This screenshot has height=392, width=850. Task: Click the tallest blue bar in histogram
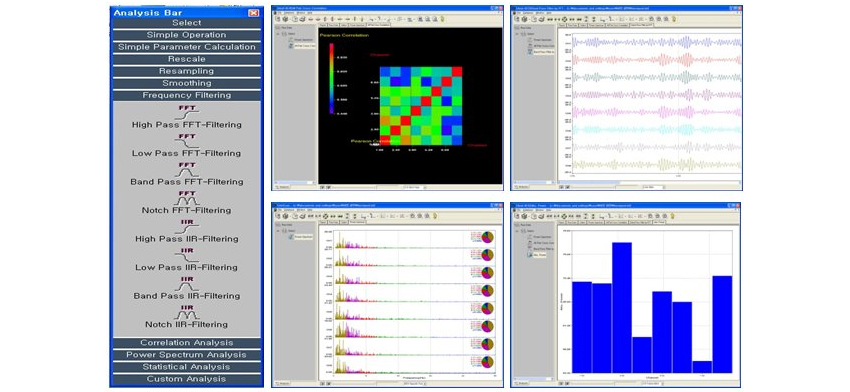click(x=622, y=307)
